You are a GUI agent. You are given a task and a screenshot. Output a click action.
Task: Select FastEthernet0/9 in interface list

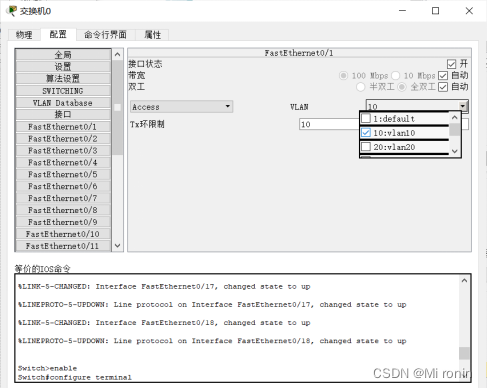point(63,222)
